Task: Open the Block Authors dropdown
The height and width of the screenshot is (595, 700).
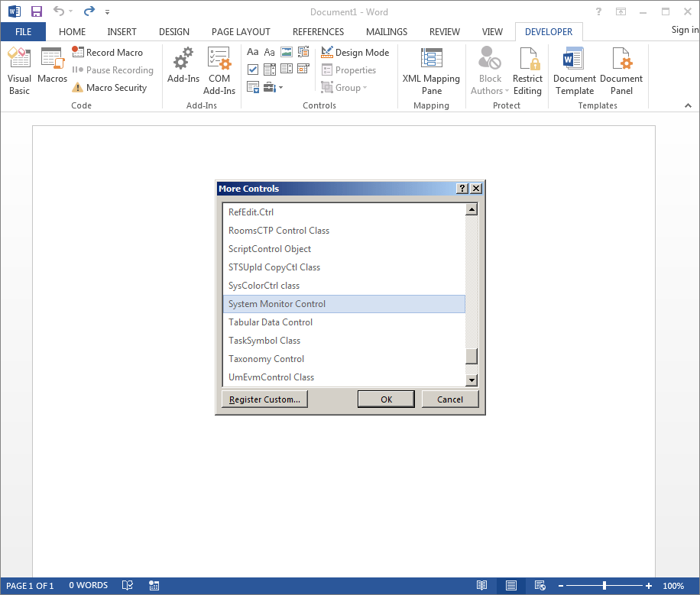Action: (x=490, y=72)
